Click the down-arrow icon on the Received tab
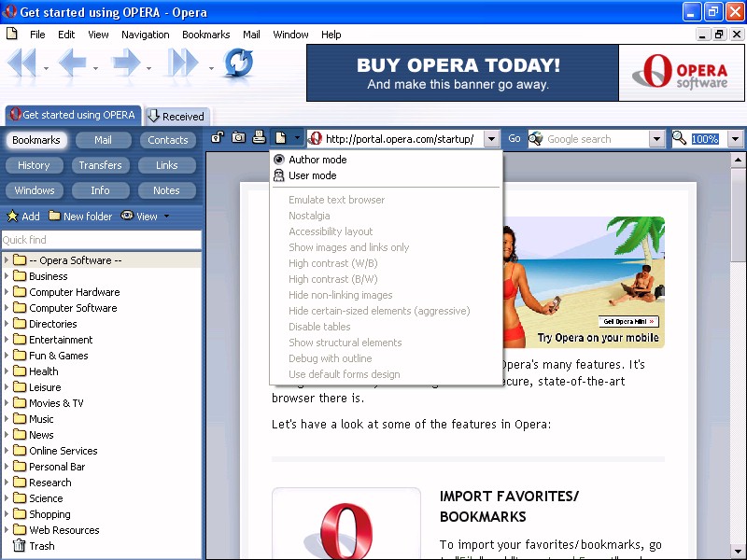 click(153, 116)
